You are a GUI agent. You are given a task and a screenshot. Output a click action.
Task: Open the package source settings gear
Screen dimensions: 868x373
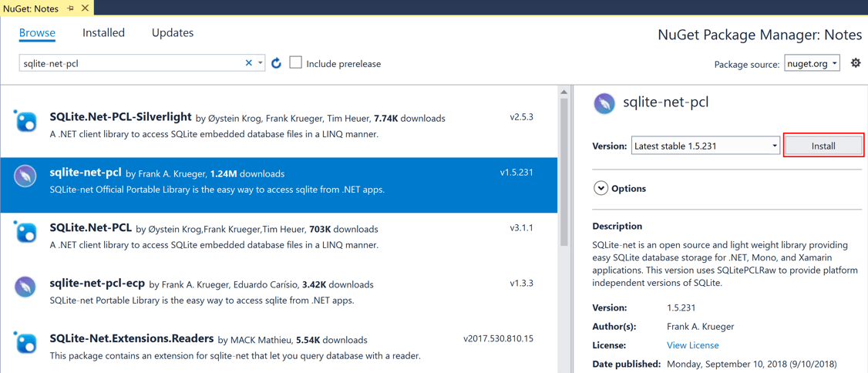click(855, 62)
